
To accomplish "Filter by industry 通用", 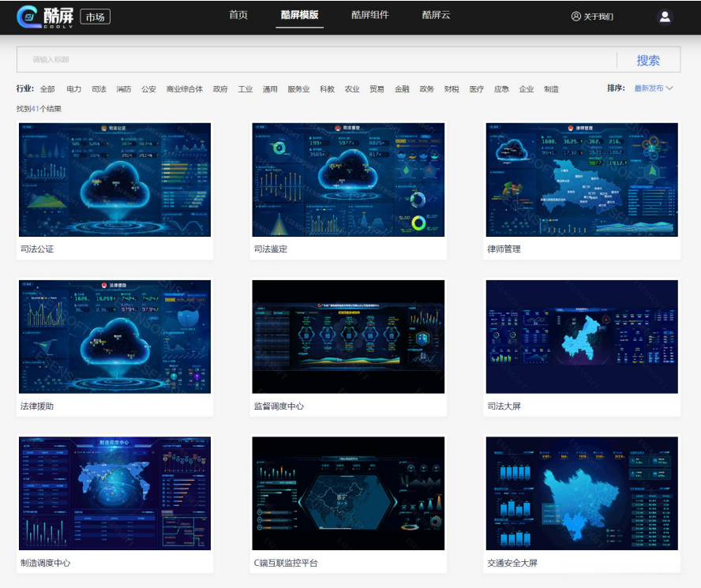I will tap(270, 89).
